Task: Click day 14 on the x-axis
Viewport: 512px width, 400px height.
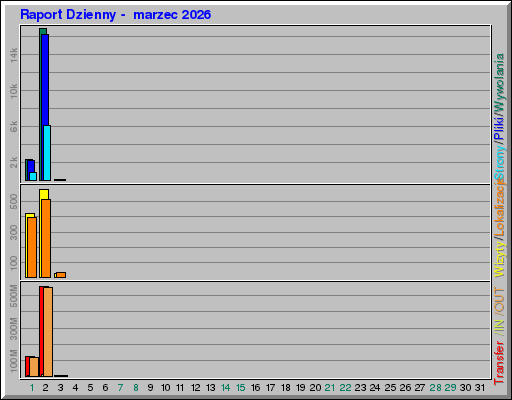Action: (x=226, y=388)
